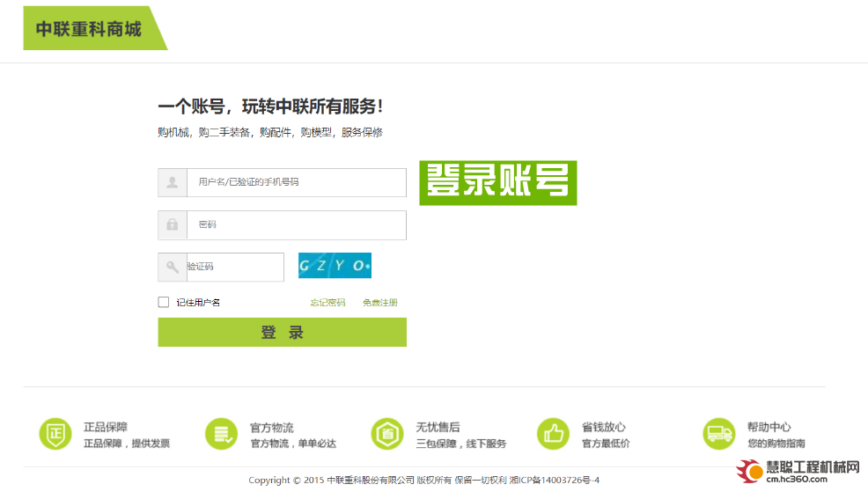Focus the 验证码 captcha input field

(x=235, y=268)
